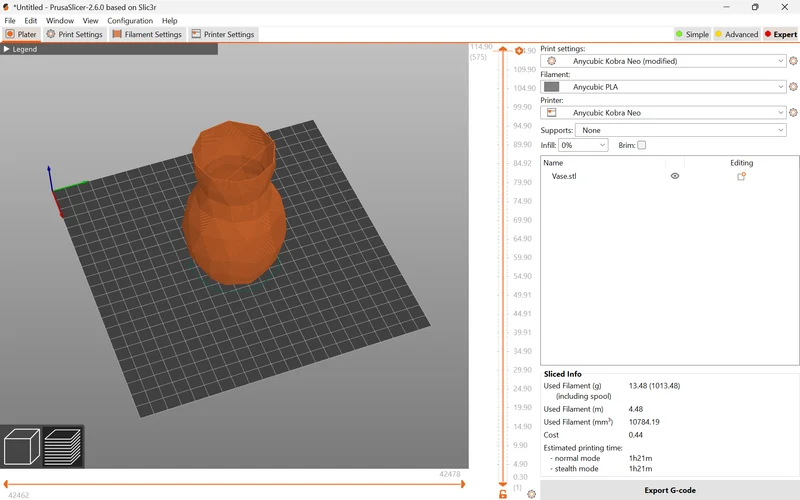Open Printer preset dropdown
The width and height of the screenshot is (800, 500).
coord(663,112)
